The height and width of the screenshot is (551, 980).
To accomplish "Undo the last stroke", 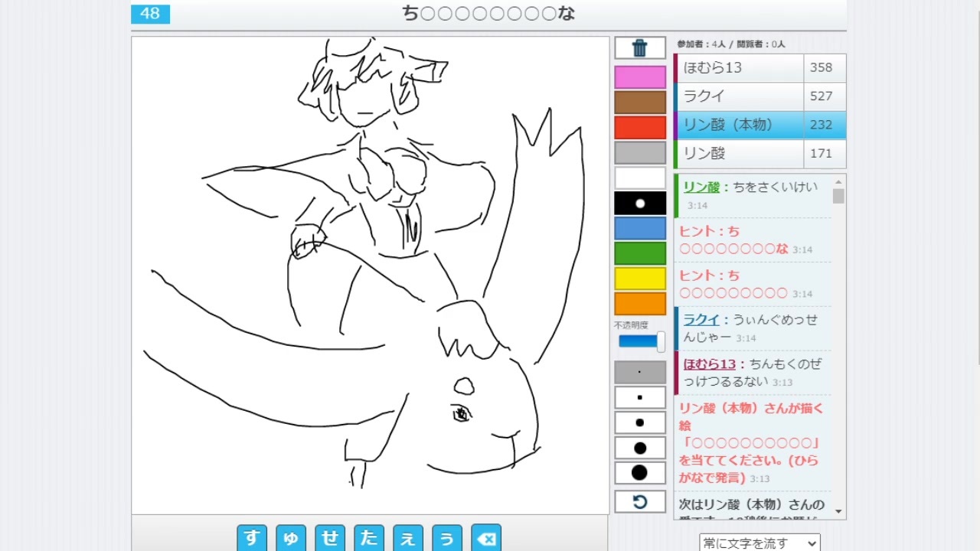I will 640,502.
